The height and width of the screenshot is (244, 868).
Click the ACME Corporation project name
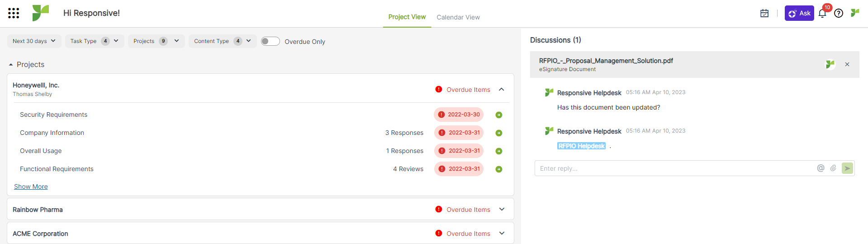click(40, 234)
